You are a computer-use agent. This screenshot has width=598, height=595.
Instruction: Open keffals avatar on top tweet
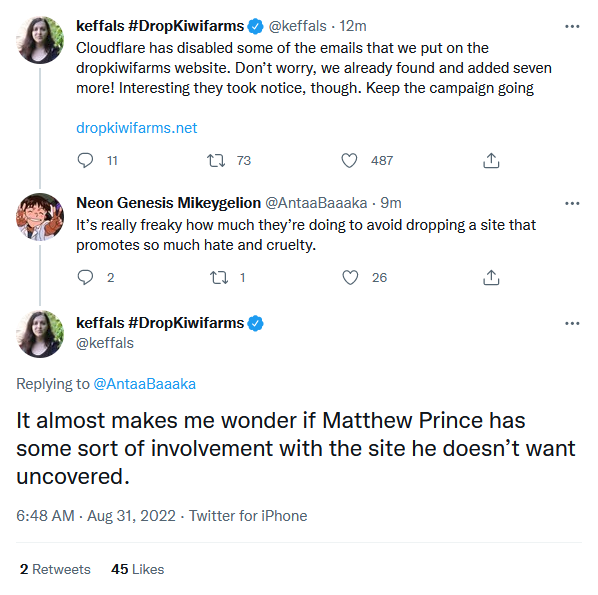coord(40,40)
